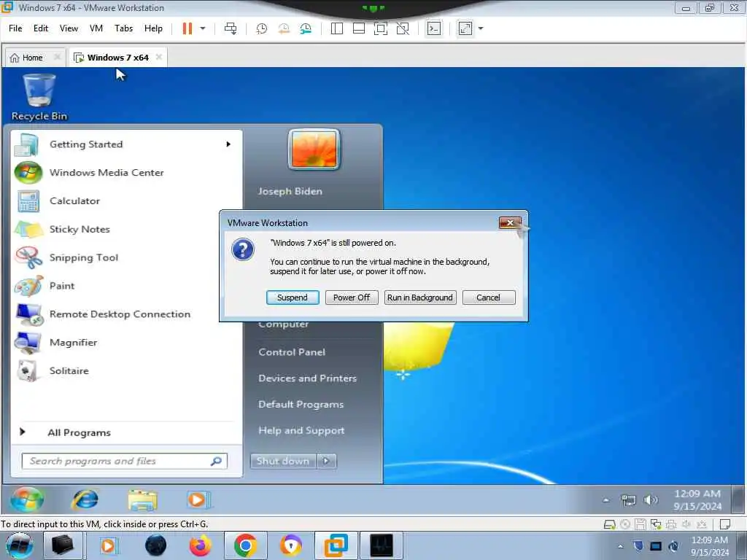Click the Pause (suspend) VM toolbar icon

coord(187,28)
